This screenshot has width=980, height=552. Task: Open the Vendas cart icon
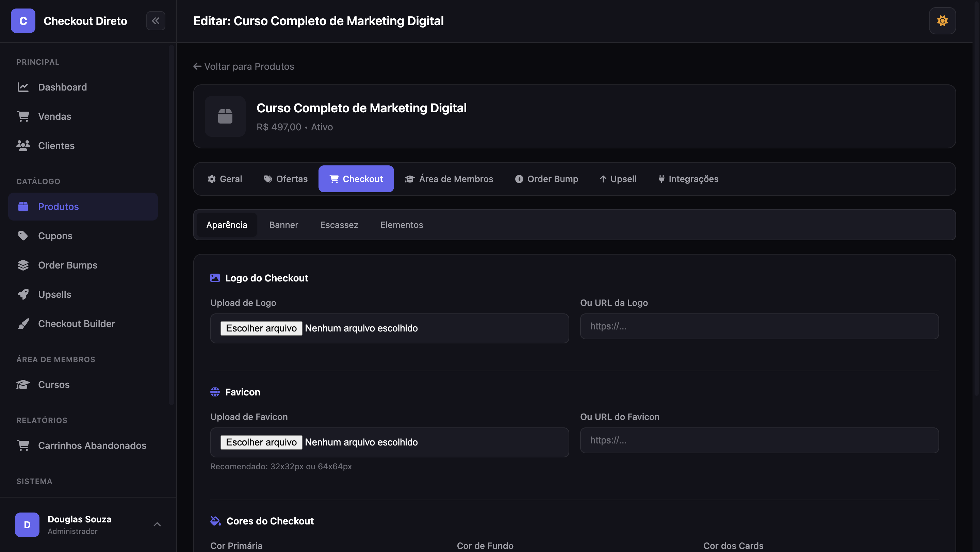[23, 116]
